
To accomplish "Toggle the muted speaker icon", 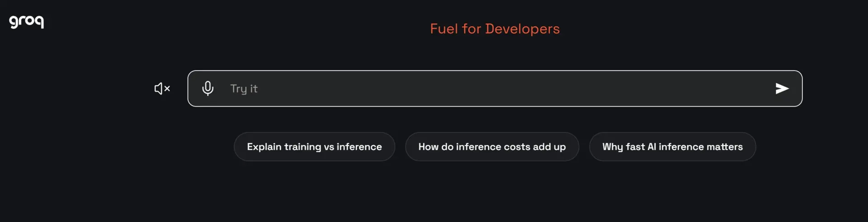I will (162, 89).
